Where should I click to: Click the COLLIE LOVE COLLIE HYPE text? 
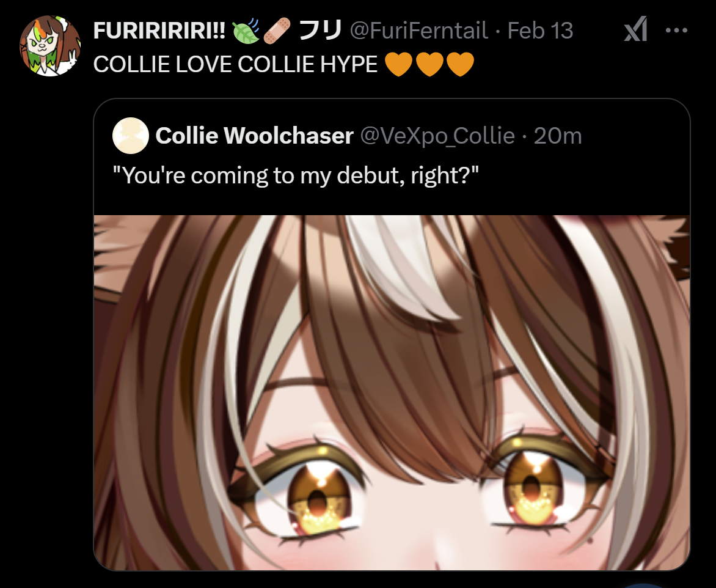pyautogui.click(x=235, y=64)
